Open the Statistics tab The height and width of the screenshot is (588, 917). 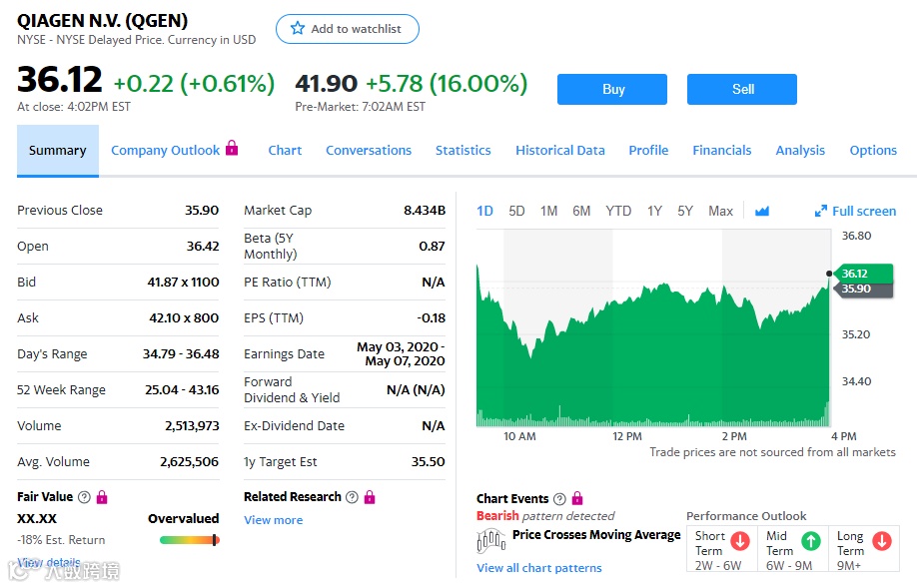(x=463, y=150)
